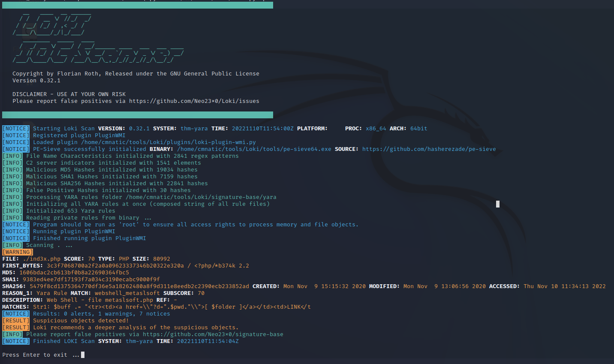The image size is (614, 364).
Task: Open the hasherezade pe-sieve GitHub link
Action: pos(429,149)
